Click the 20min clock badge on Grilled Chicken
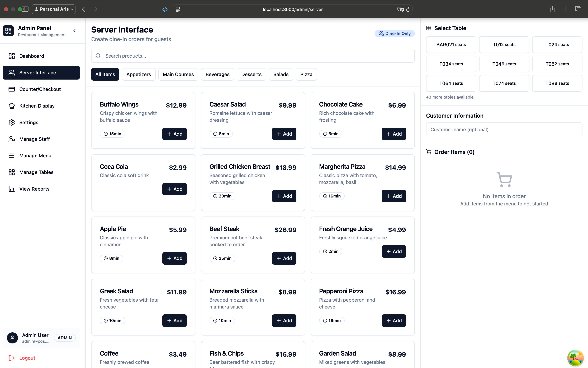This screenshot has width=588, height=368. point(222,196)
